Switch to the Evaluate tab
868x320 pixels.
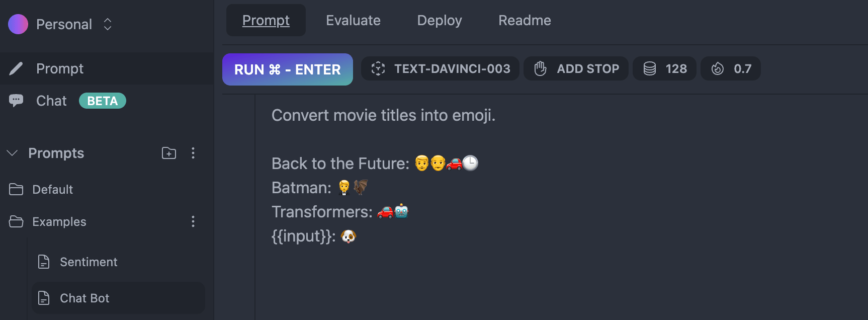[353, 20]
